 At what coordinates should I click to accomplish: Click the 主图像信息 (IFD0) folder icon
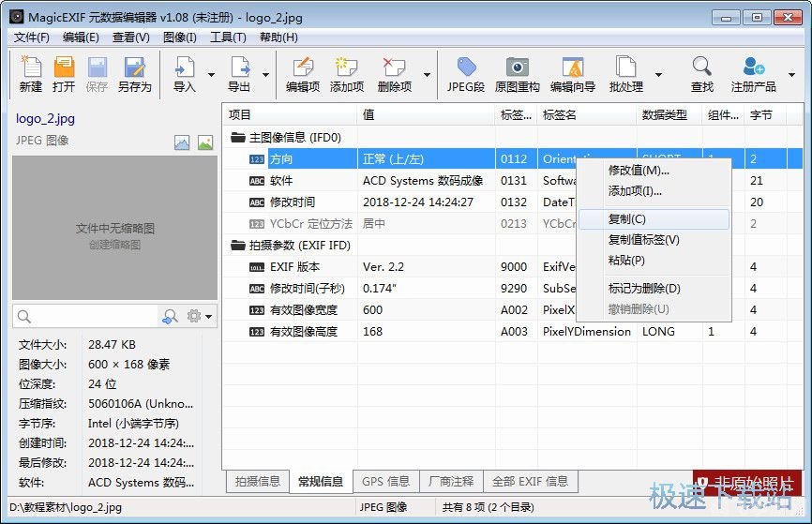(238, 137)
